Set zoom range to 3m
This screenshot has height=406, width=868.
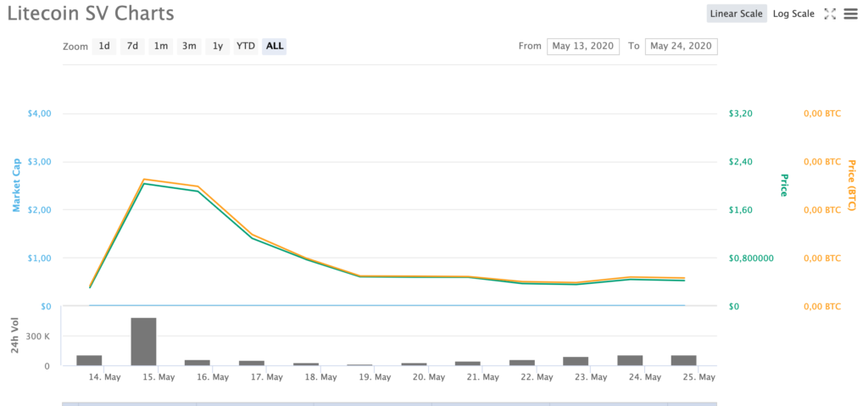[x=189, y=46]
